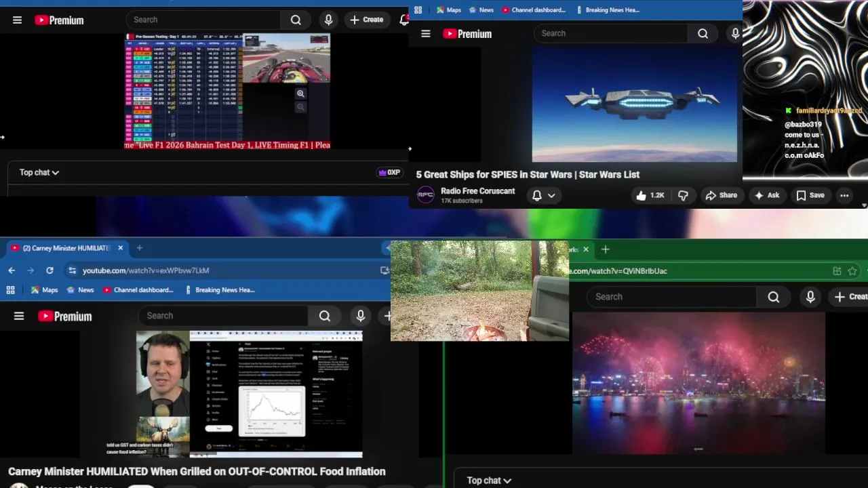Open the guide menu in the Carney window

[19, 317]
